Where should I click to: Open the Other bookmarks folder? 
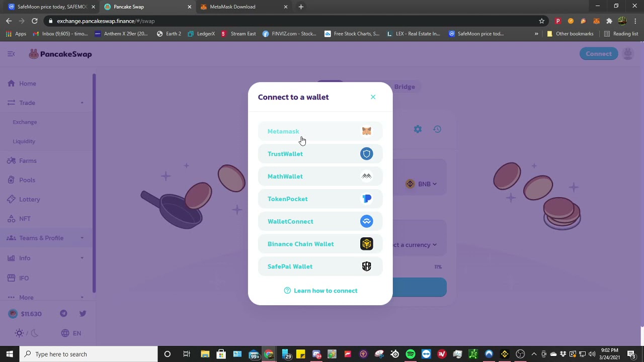point(570,34)
